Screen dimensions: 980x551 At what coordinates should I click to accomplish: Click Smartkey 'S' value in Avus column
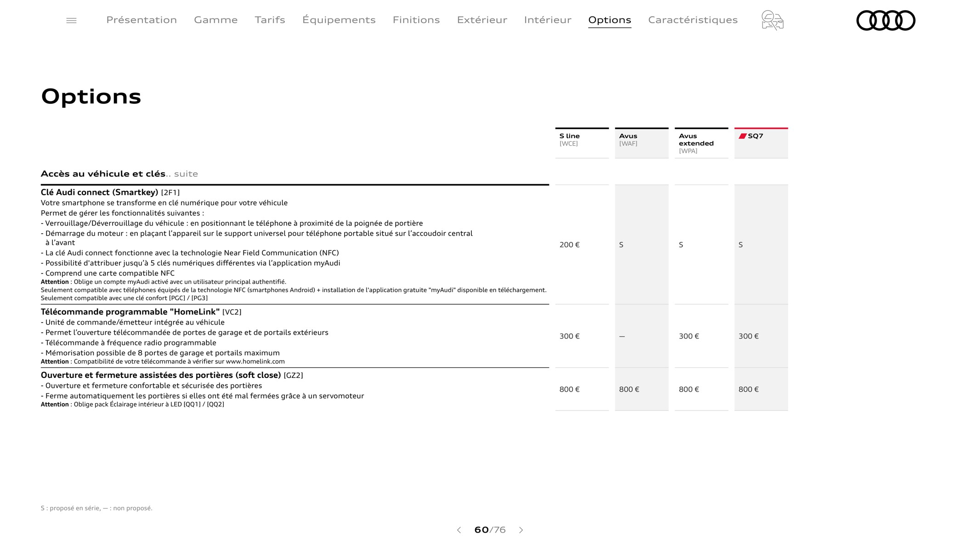click(x=621, y=245)
